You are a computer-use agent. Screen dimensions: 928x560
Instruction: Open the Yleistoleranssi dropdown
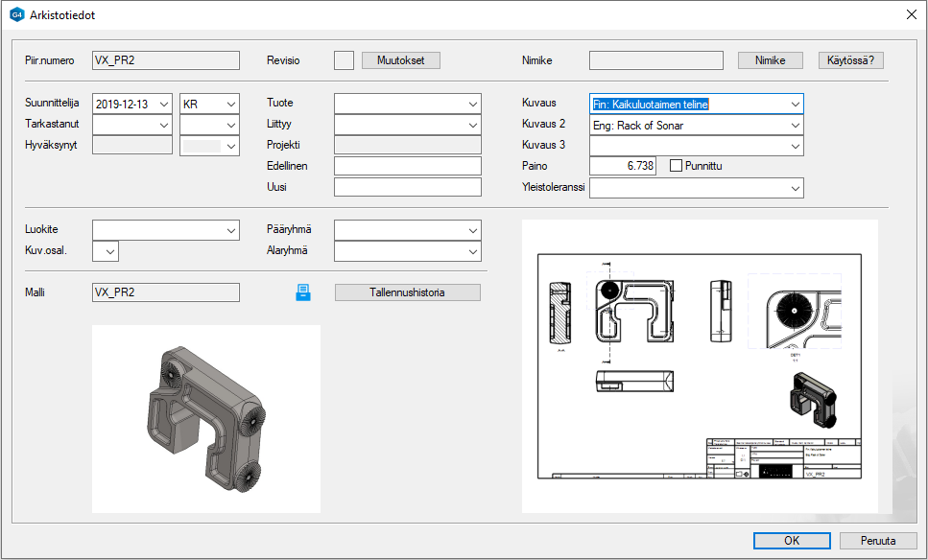[x=794, y=189]
